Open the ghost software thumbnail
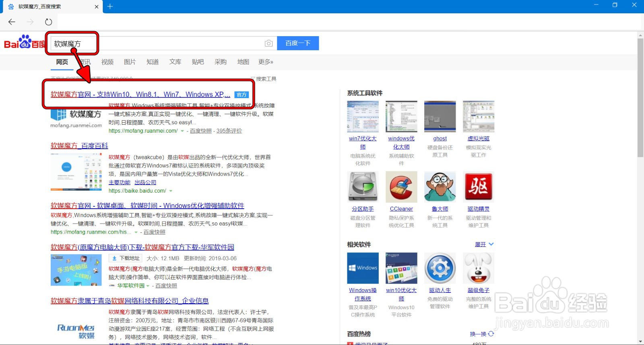Image resolution: width=644 pixels, height=345 pixels. tap(440, 117)
